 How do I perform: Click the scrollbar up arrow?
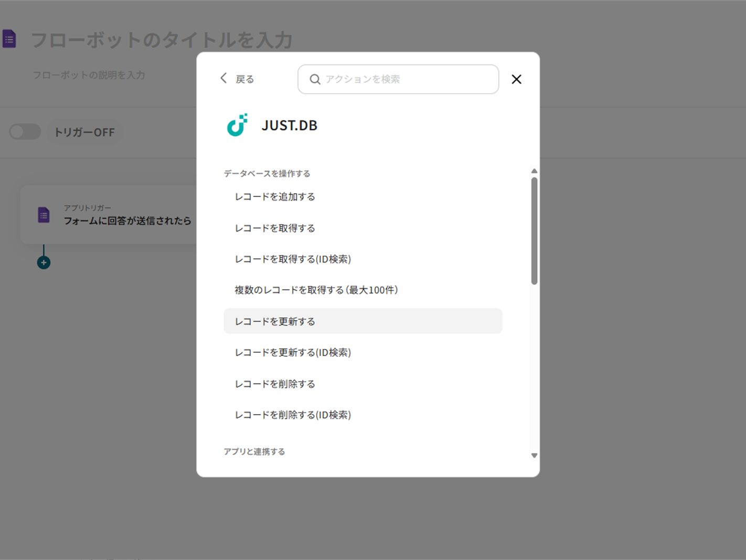click(x=534, y=171)
